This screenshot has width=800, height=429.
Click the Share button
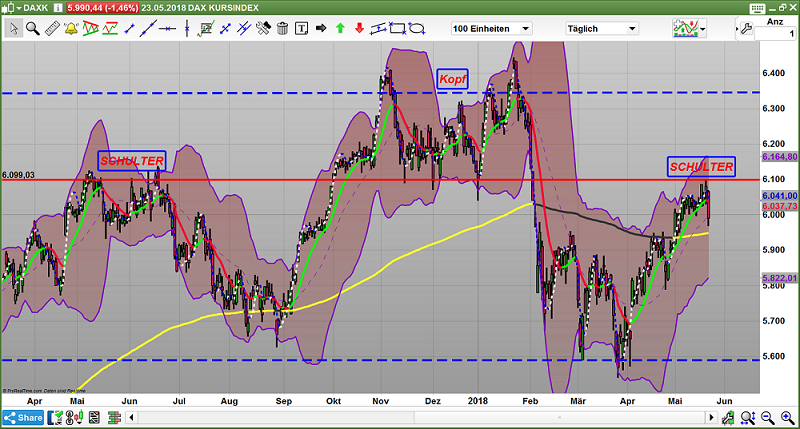23,418
